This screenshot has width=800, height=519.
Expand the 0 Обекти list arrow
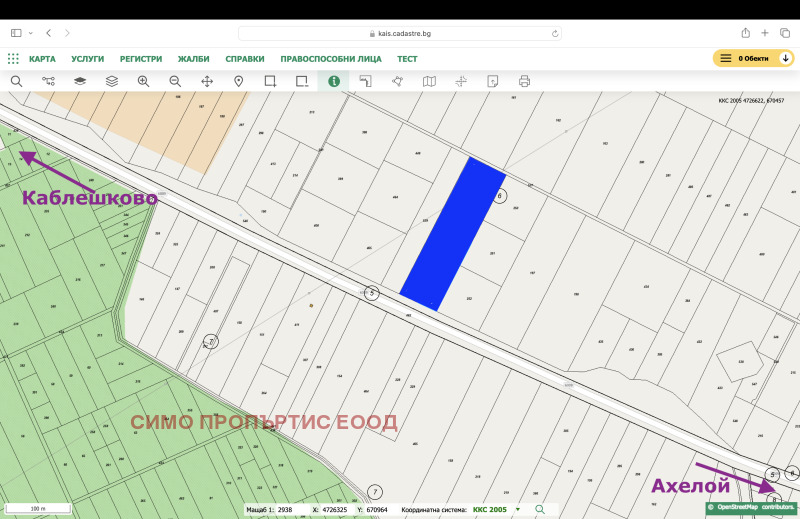click(x=785, y=59)
